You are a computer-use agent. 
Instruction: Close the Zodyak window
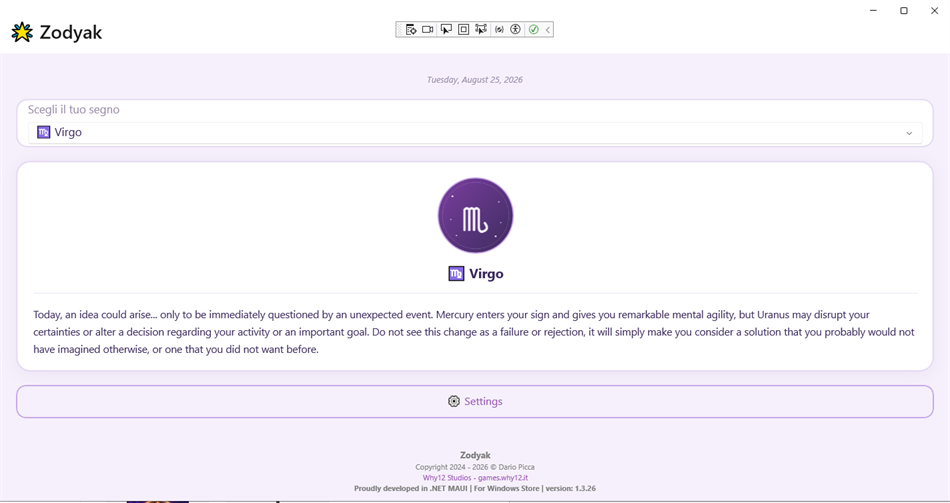click(x=934, y=10)
